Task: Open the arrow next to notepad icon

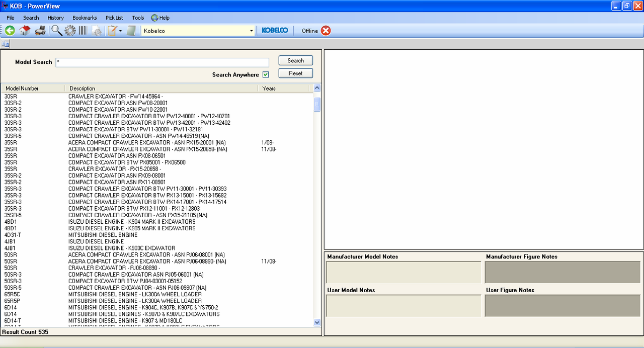Action: [x=121, y=31]
